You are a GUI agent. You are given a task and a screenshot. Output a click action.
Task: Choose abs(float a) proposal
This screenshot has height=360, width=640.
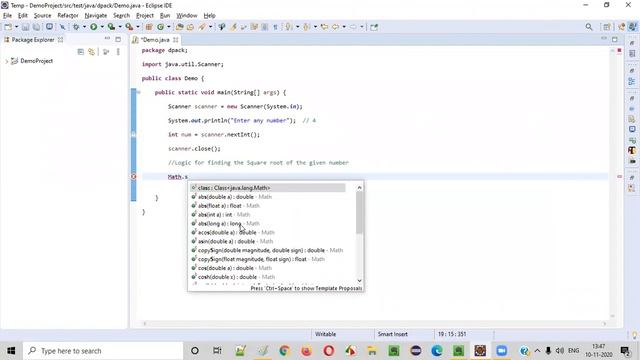click(269, 206)
